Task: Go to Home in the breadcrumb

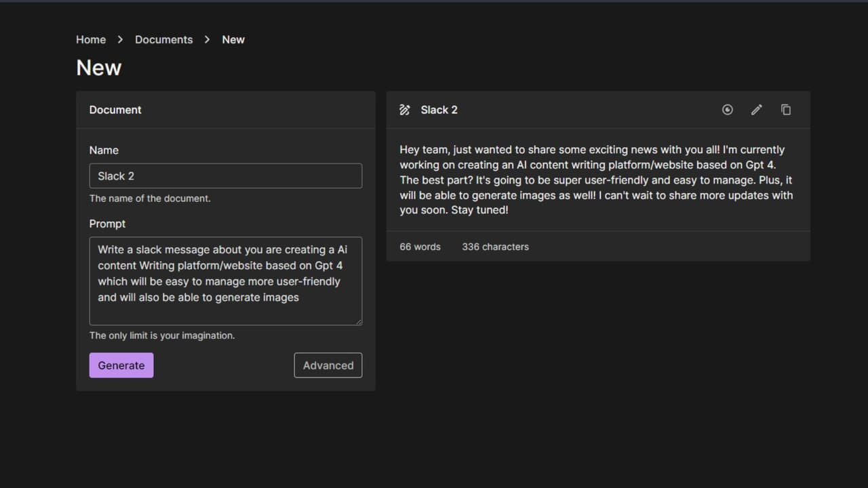Action: [x=91, y=40]
